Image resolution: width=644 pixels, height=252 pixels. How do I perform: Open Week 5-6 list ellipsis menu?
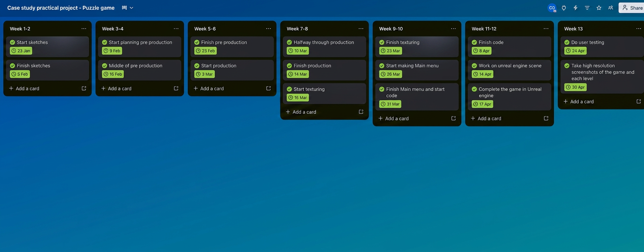click(x=268, y=29)
